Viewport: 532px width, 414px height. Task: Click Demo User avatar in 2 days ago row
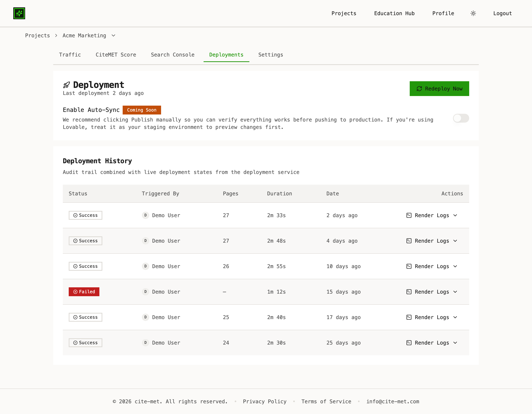pyautogui.click(x=145, y=215)
